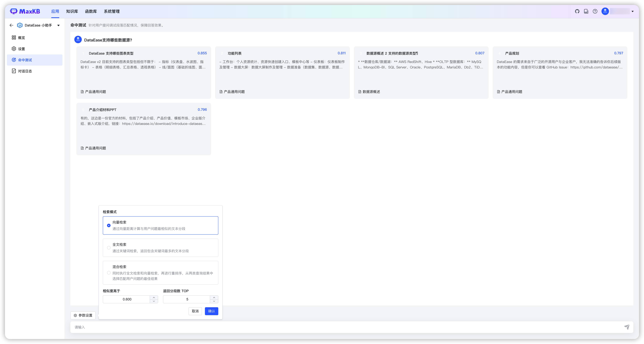Expand the DataEase 小助手 application dropdown

point(58,25)
